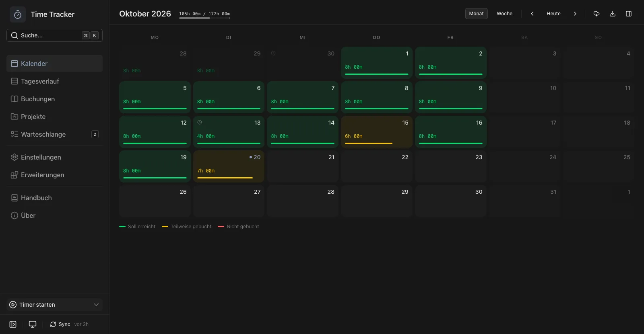
Task: Click the clock icon on September 30
Action: pos(273,53)
